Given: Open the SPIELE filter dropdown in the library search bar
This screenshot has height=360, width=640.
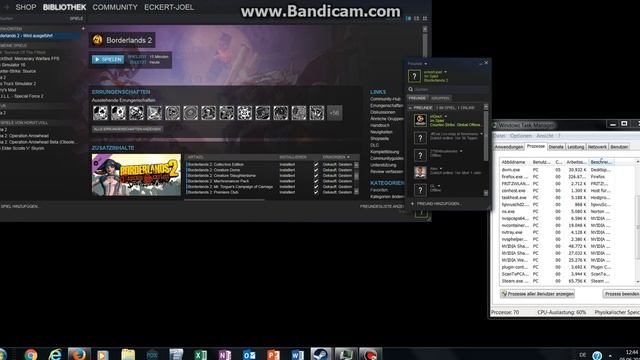Looking at the screenshot, I should click(76, 18).
